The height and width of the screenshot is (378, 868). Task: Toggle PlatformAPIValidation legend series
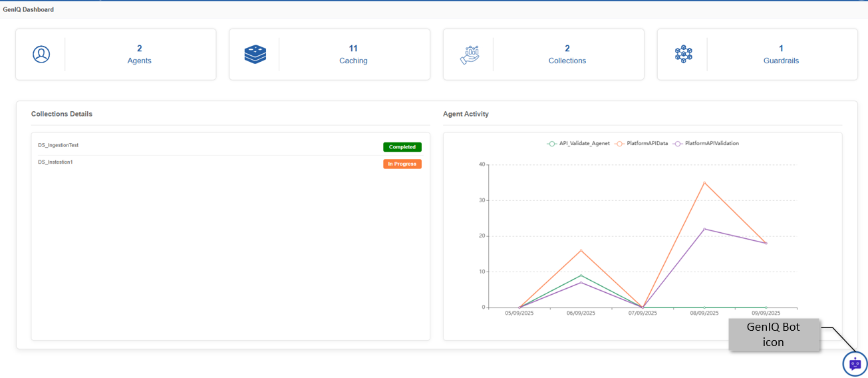pos(706,143)
